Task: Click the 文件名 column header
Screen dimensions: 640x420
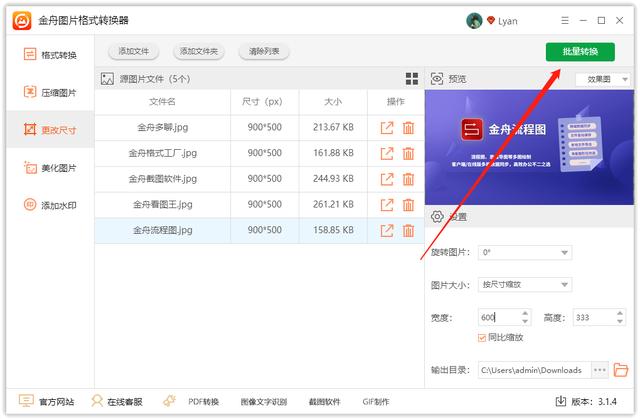Action: (x=162, y=102)
